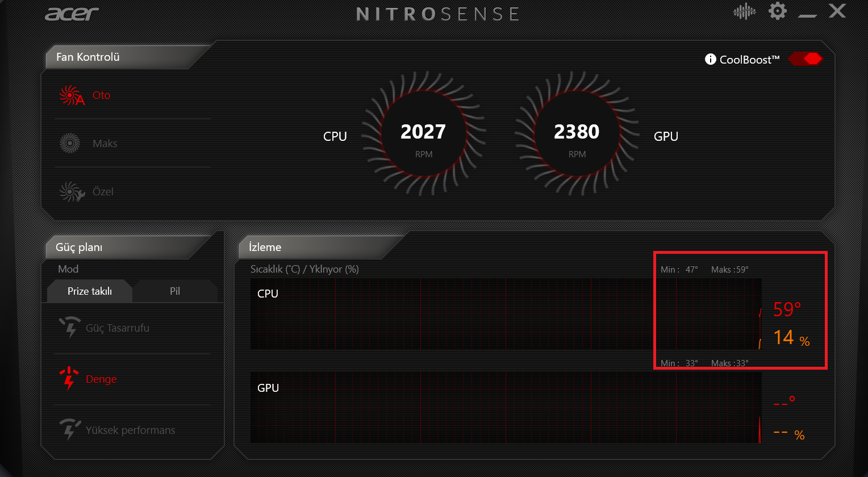Click the NITROSENSE title text
The height and width of the screenshot is (477, 868).
[437, 14]
